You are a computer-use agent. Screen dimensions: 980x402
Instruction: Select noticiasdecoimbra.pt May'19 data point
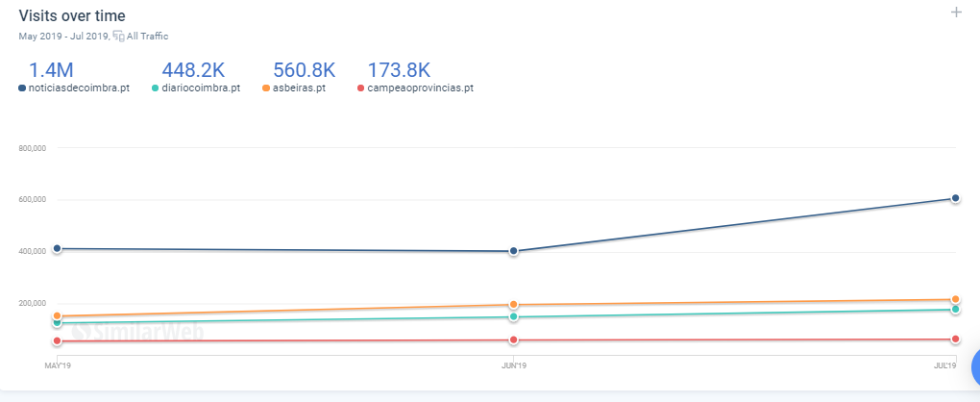pos(58,248)
